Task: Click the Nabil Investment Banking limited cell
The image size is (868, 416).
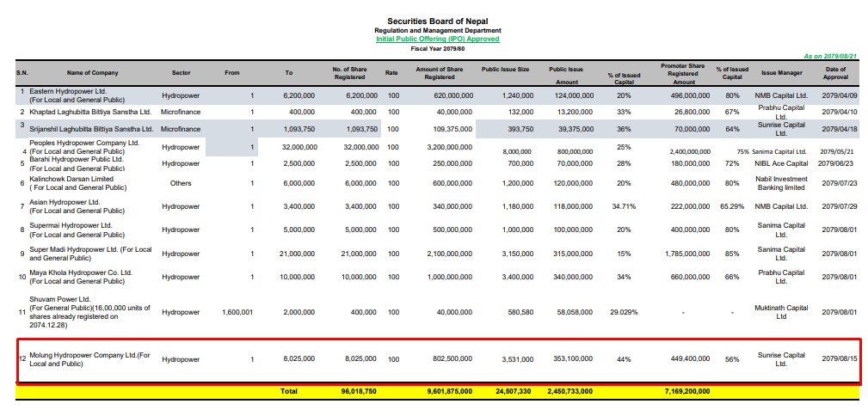Action: coord(781,183)
